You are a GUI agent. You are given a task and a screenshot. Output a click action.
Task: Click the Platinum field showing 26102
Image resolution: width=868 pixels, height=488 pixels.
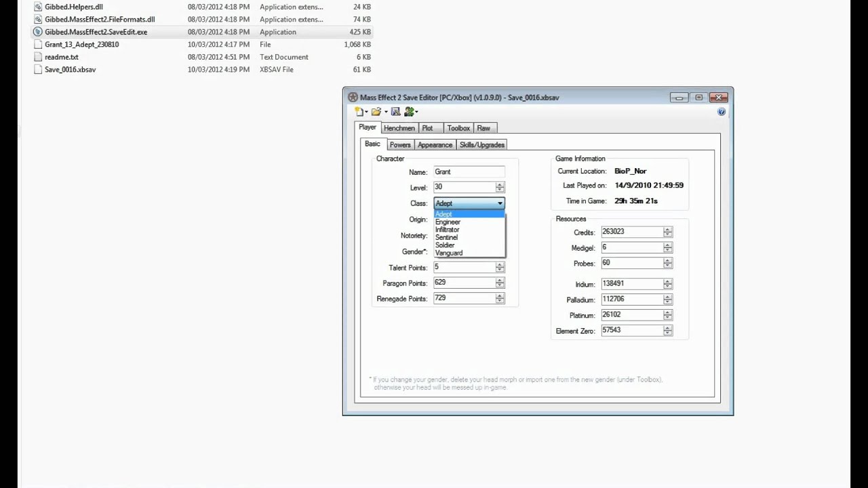click(632, 314)
